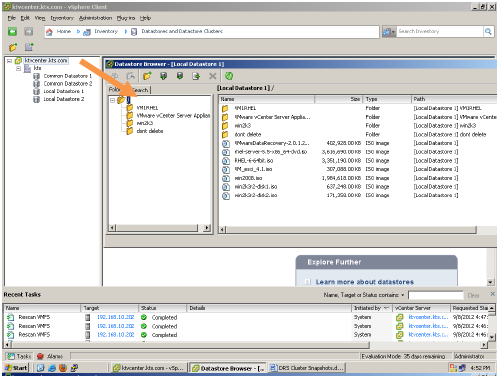Click down scroll arrow of Recent Tasks list

pos(491,337)
